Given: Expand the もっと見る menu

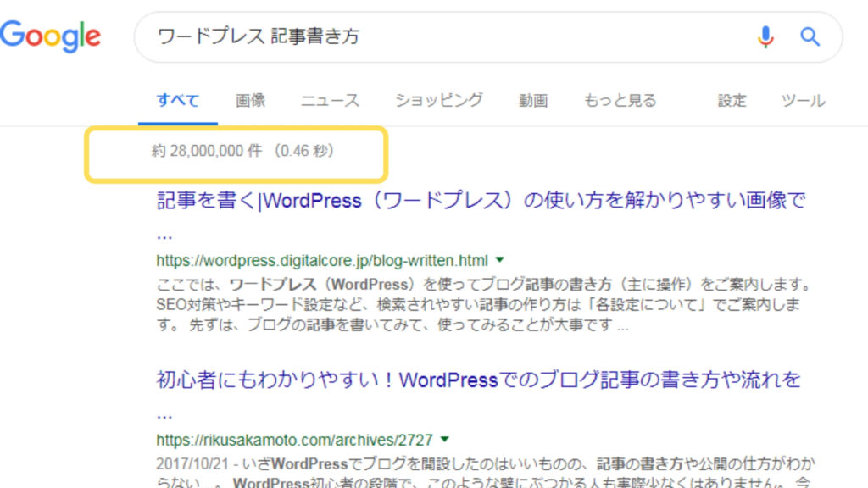Looking at the screenshot, I should (620, 101).
